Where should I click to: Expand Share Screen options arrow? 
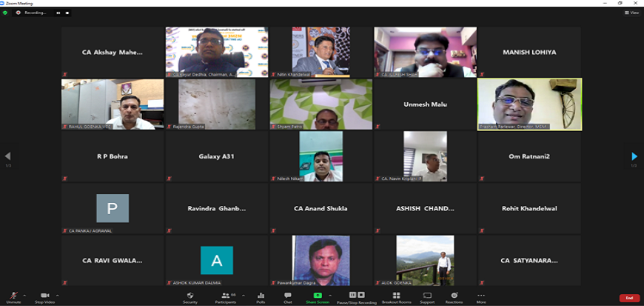pos(330,294)
